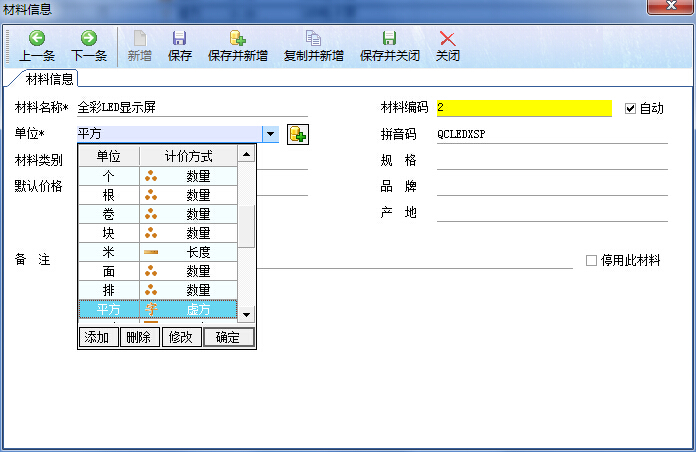This screenshot has height=452, width=696.
Task: Click the red 关闭 toolbar icon
Action: click(x=447, y=38)
